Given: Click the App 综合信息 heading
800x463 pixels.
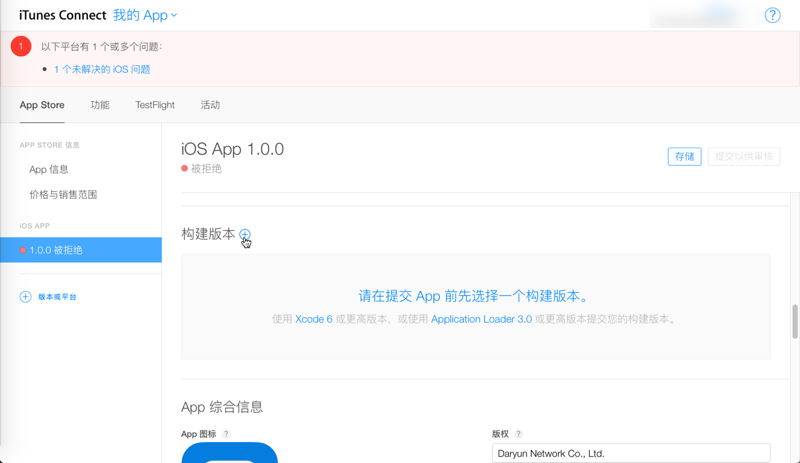Looking at the screenshot, I should point(222,407).
